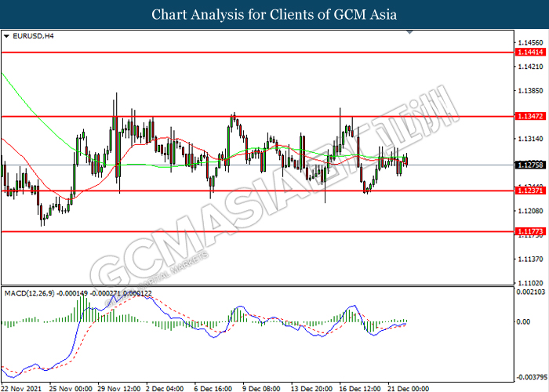The width and height of the screenshot is (549, 392).
Task: Select the 1.12371 support price label
Action: tap(530, 191)
